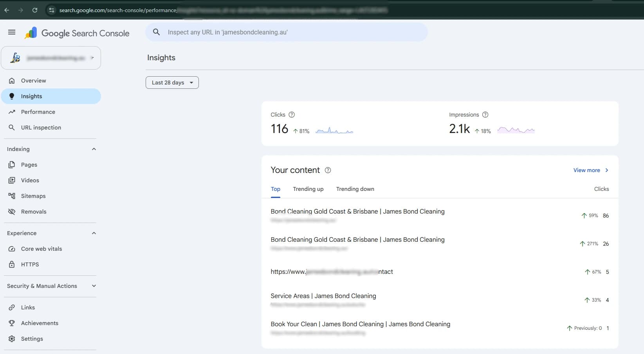Open Overview from the home icon

coord(12,81)
